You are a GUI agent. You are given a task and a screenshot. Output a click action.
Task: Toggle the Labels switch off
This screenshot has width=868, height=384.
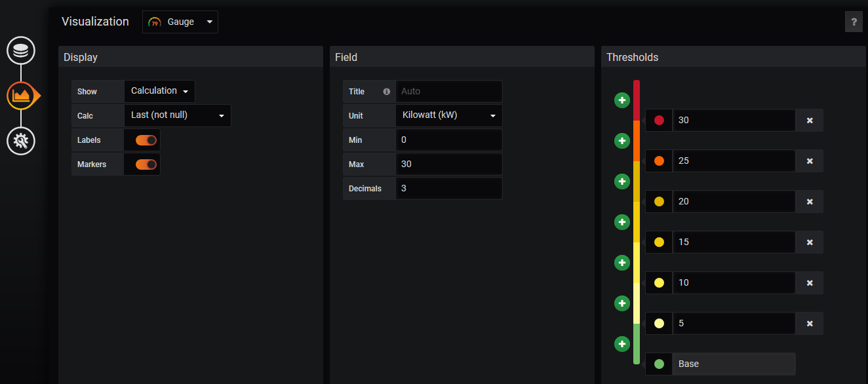tap(146, 140)
